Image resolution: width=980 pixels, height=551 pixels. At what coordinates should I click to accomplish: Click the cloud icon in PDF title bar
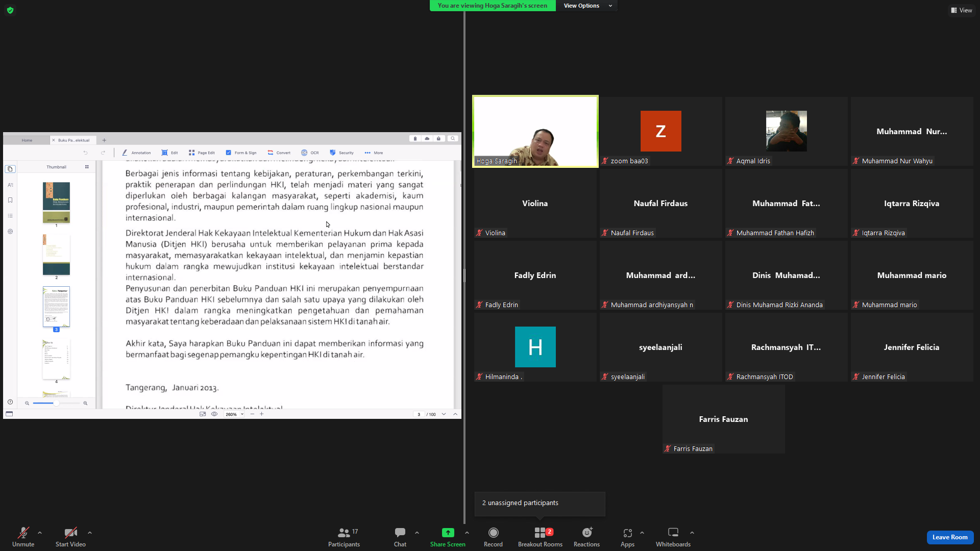point(427,139)
